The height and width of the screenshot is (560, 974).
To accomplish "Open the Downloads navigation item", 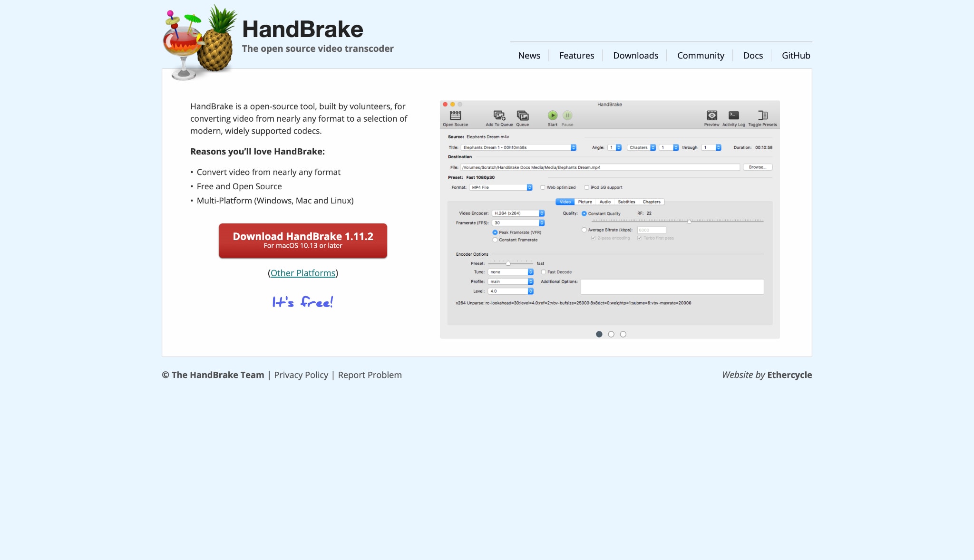I will (635, 56).
